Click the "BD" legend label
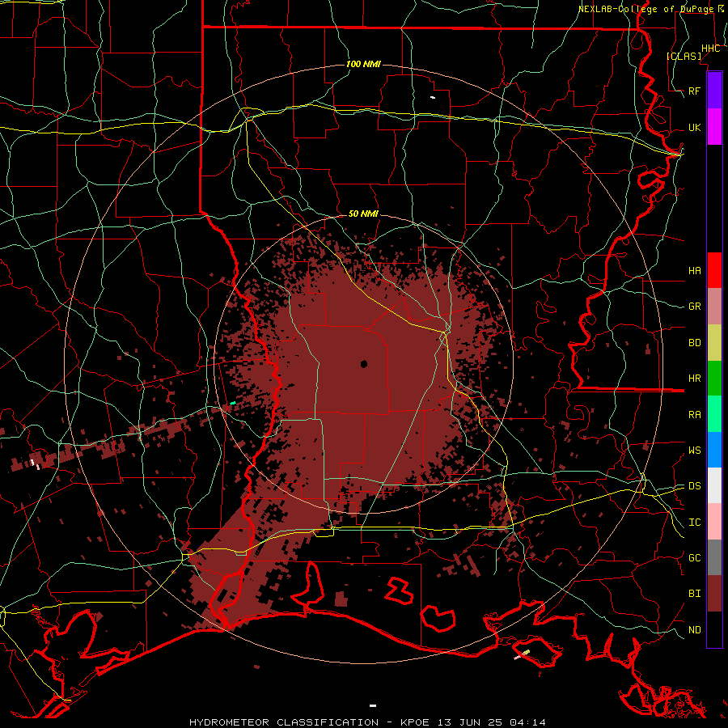728x728 pixels. point(695,343)
